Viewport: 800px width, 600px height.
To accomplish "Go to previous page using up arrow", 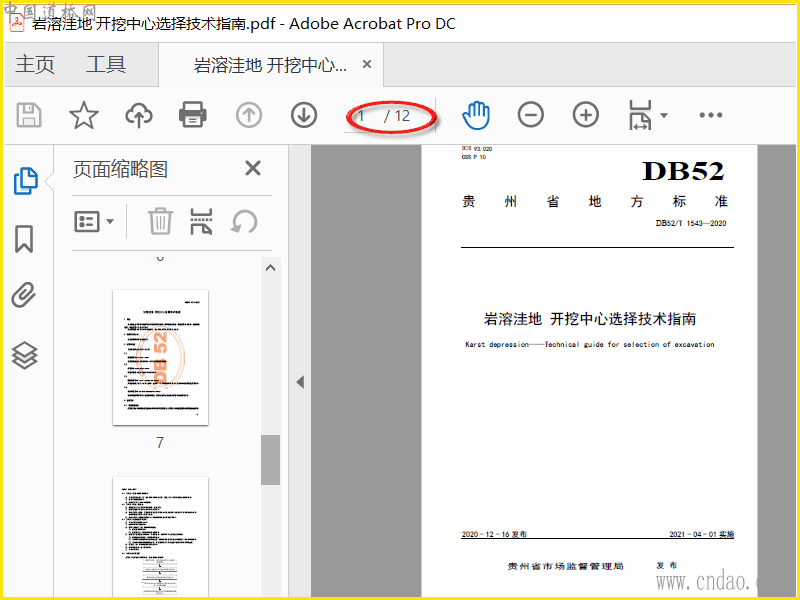I will pos(249,115).
